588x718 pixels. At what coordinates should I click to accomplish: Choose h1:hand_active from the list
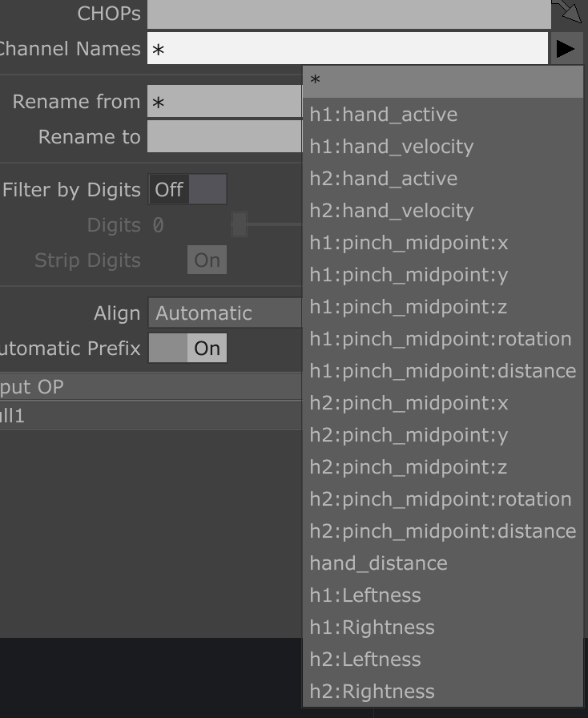(x=384, y=115)
